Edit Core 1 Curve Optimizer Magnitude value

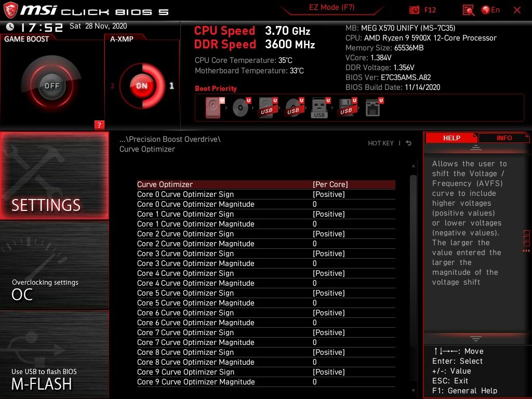coord(314,224)
